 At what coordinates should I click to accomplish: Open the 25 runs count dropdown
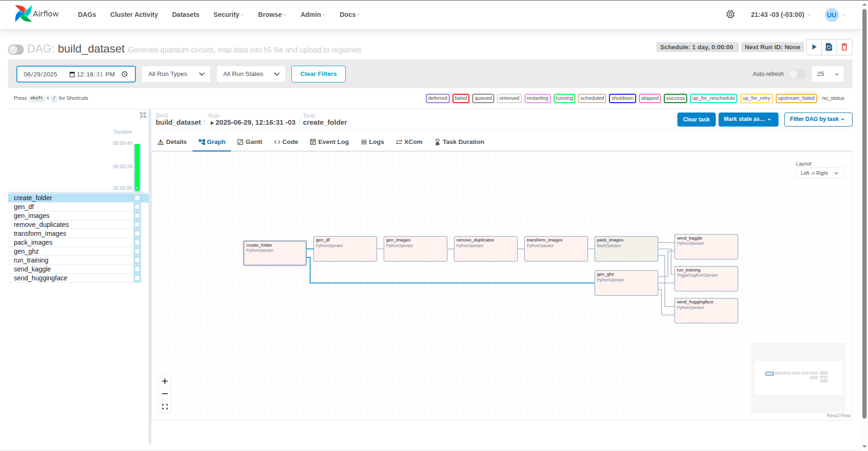[828, 74]
